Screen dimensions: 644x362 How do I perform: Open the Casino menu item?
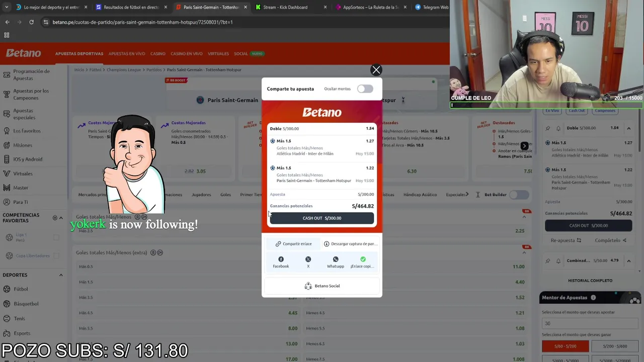coord(158,54)
